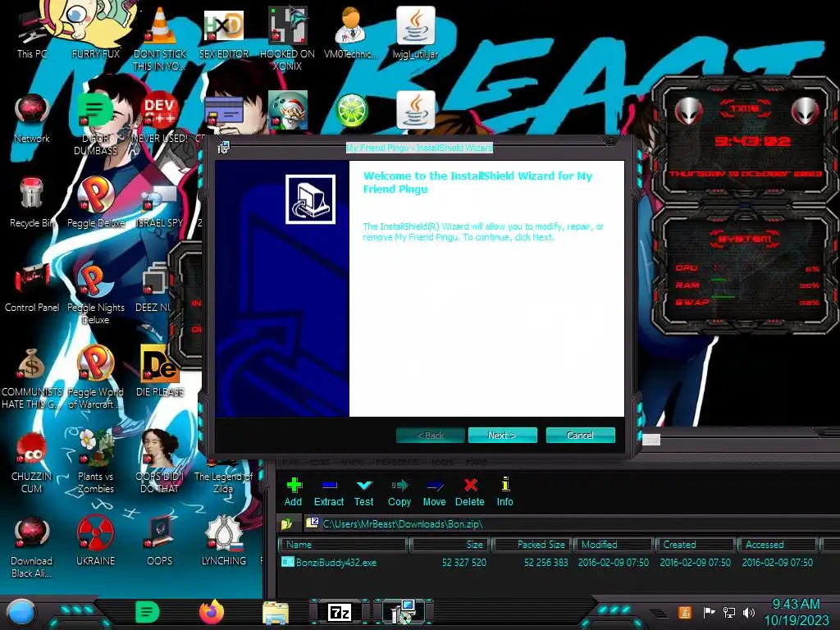Click the InstallShield title bar icon
The height and width of the screenshot is (630, 840).
223,148
